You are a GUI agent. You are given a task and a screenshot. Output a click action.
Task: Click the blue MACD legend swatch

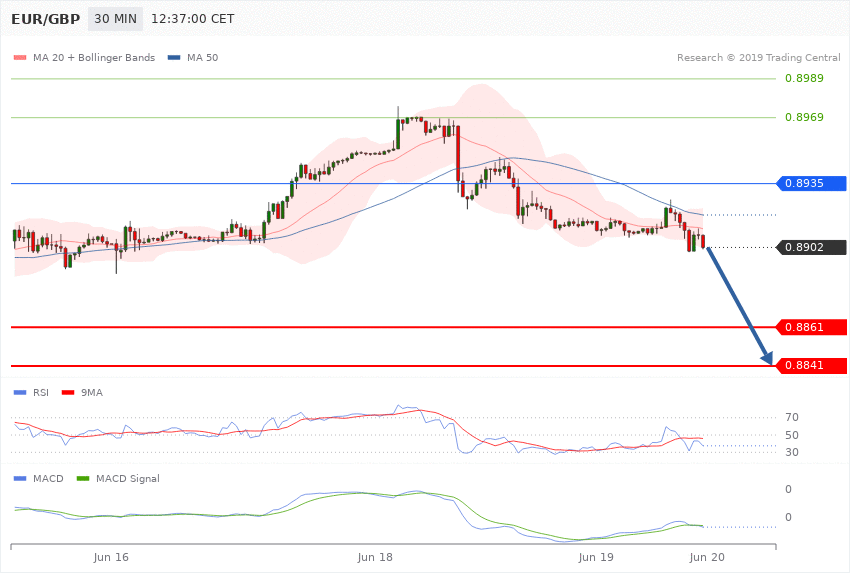pos(20,478)
